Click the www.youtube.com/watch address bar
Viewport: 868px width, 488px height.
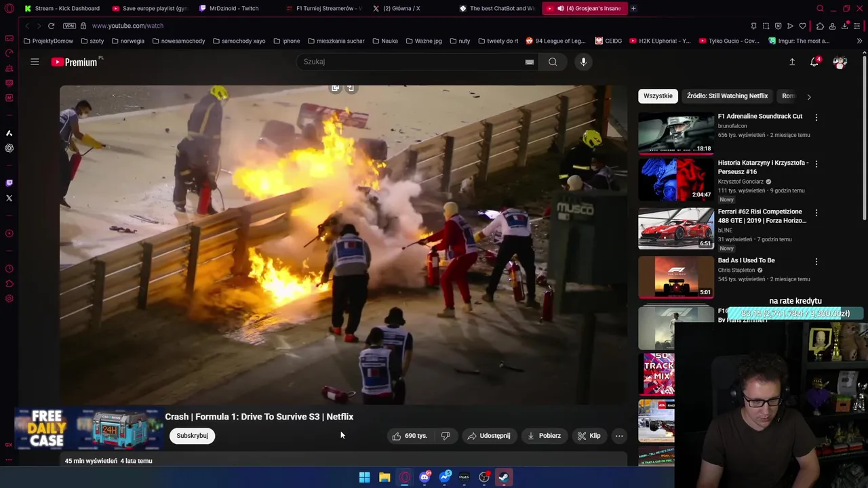[127, 26]
